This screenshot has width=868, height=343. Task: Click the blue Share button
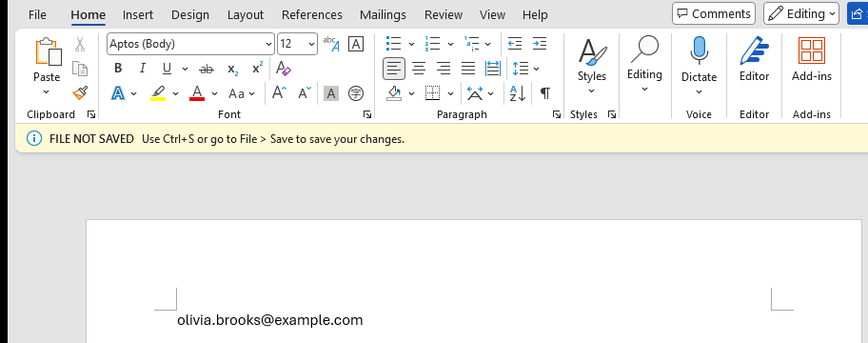click(x=858, y=13)
